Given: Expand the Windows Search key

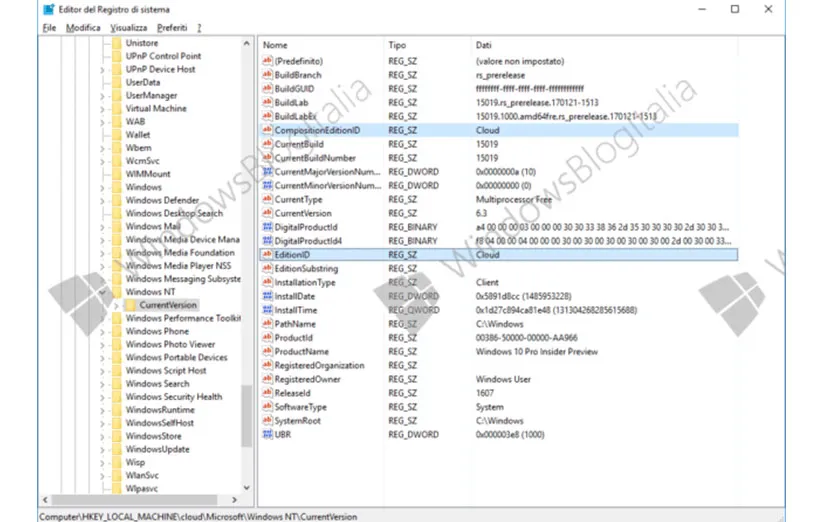Looking at the screenshot, I should [102, 384].
